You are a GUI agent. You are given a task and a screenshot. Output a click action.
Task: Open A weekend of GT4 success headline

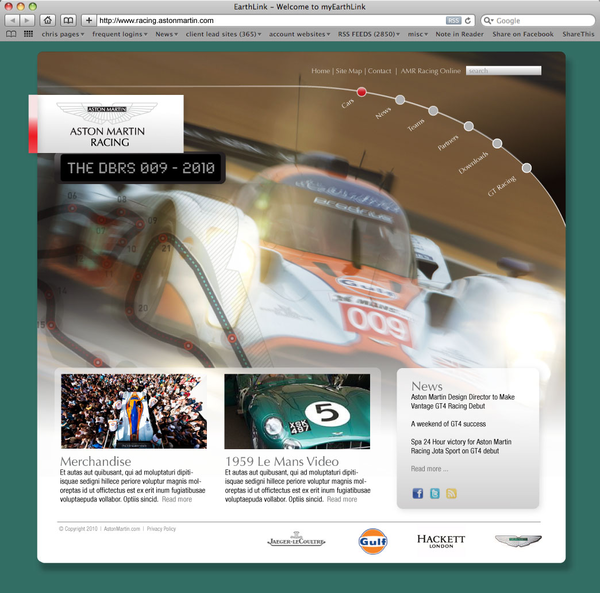[x=448, y=424]
